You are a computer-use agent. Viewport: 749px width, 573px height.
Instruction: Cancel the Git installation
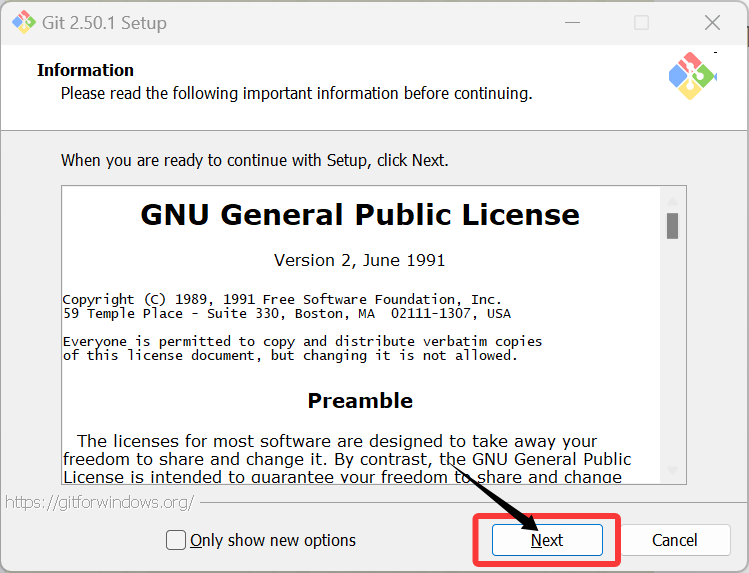674,540
